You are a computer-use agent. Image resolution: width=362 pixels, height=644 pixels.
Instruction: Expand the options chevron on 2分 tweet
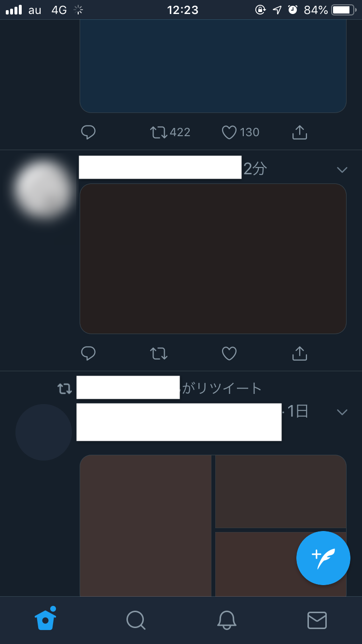[342, 169]
